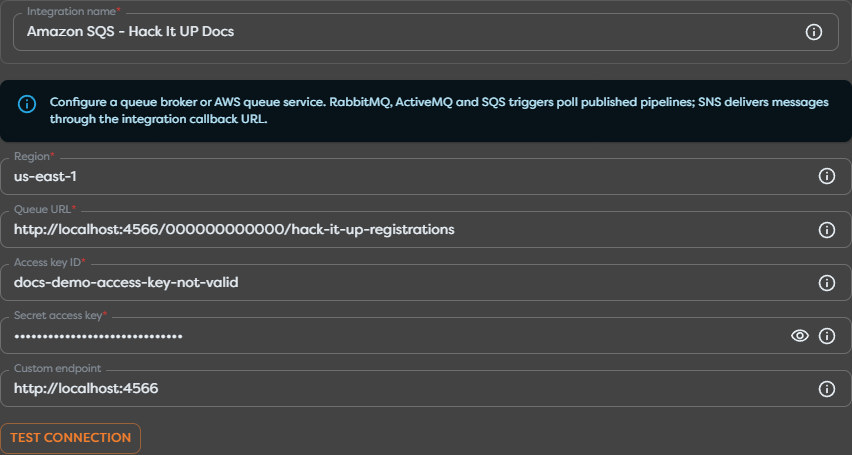This screenshot has width=852, height=455.
Task: Open the info icon in Access key ID field
Action: click(x=826, y=283)
